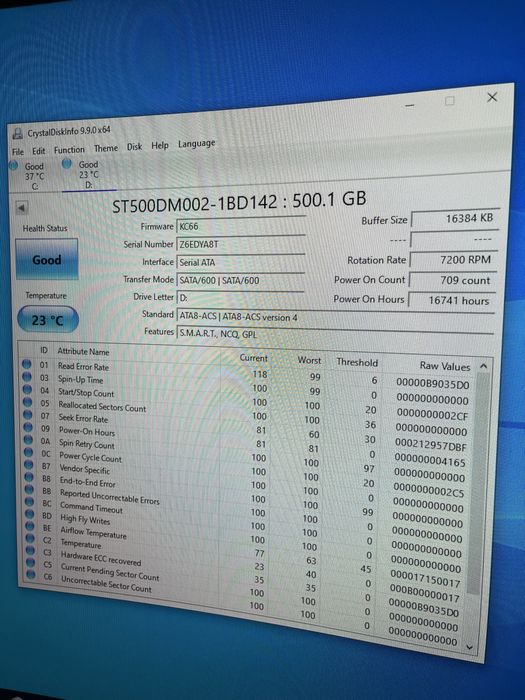Click the status dot for Vendor Specific

pos(29,464)
